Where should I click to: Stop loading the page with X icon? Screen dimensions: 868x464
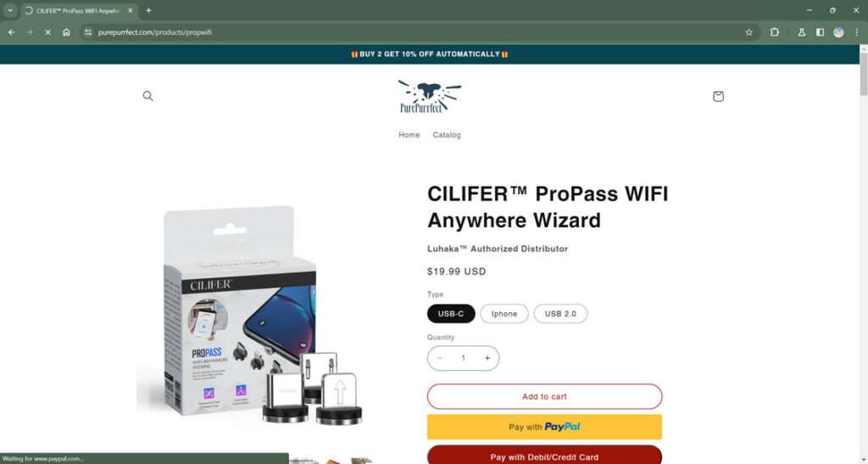48,32
